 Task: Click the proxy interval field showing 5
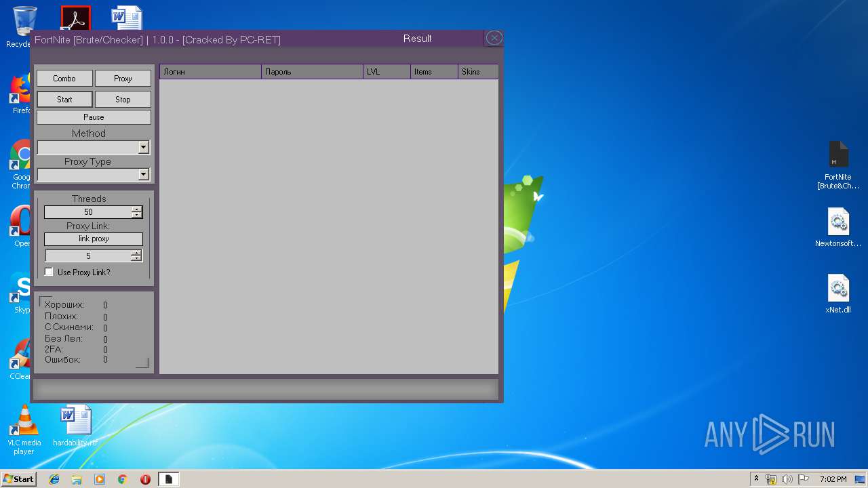[88, 256]
